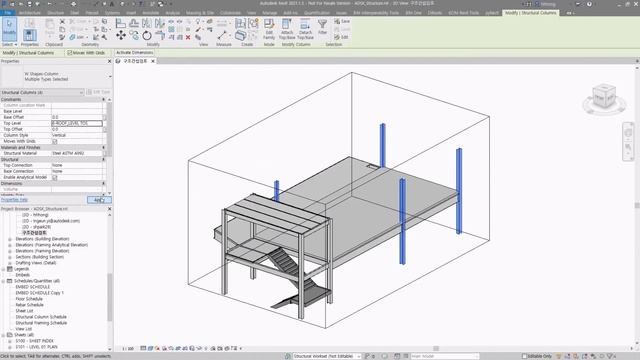Image resolution: width=640 pixels, height=360 pixels.
Task: Collapse the Dimensions section
Action: click(103, 184)
